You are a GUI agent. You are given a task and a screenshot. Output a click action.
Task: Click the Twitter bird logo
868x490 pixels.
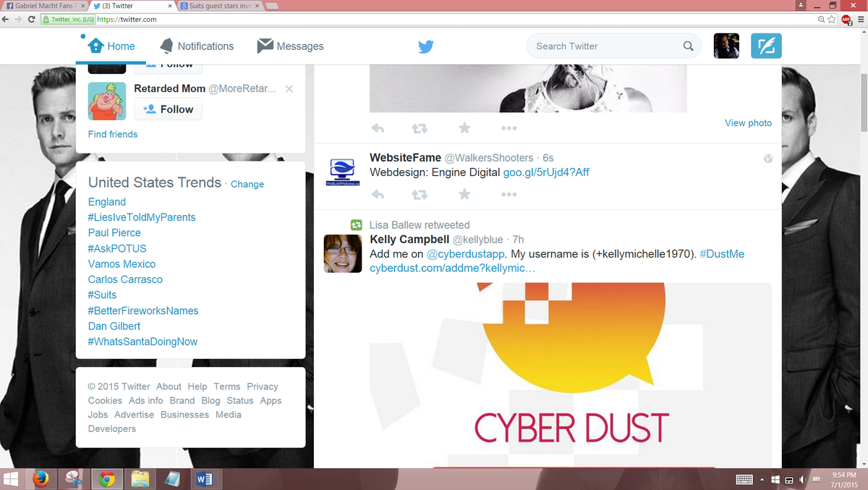coord(426,46)
